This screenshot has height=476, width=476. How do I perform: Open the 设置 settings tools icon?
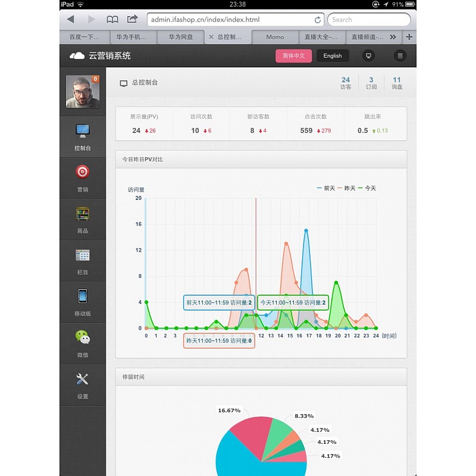tap(82, 379)
